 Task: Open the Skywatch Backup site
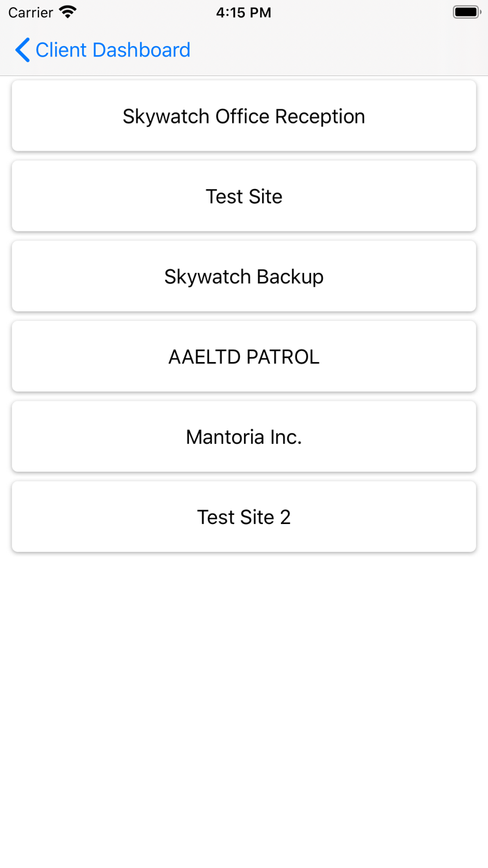point(244,276)
